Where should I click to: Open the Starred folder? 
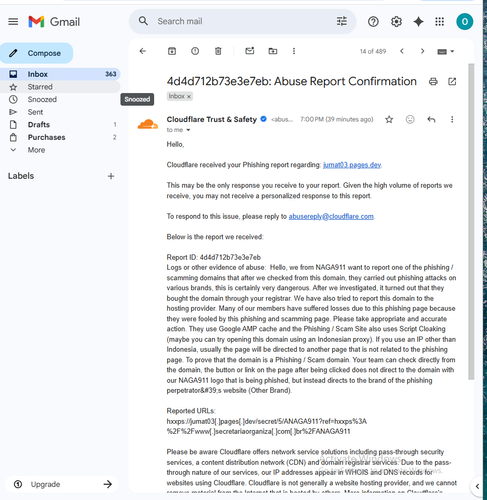pyautogui.click(x=60, y=87)
